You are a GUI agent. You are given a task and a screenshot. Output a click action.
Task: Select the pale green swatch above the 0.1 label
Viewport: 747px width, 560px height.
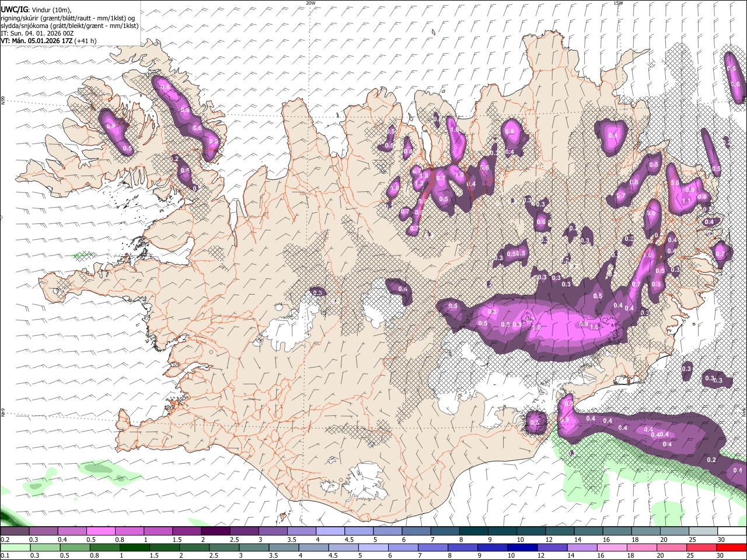(15, 548)
